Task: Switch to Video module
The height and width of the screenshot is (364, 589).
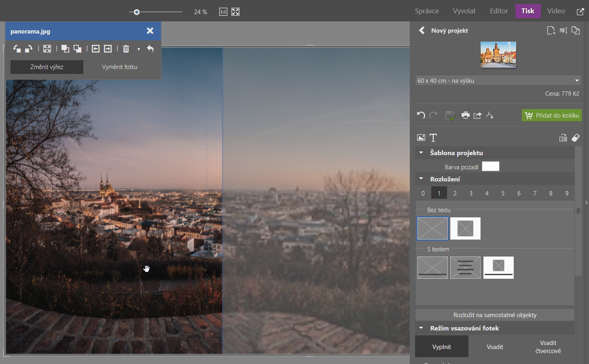Action: coord(556,11)
